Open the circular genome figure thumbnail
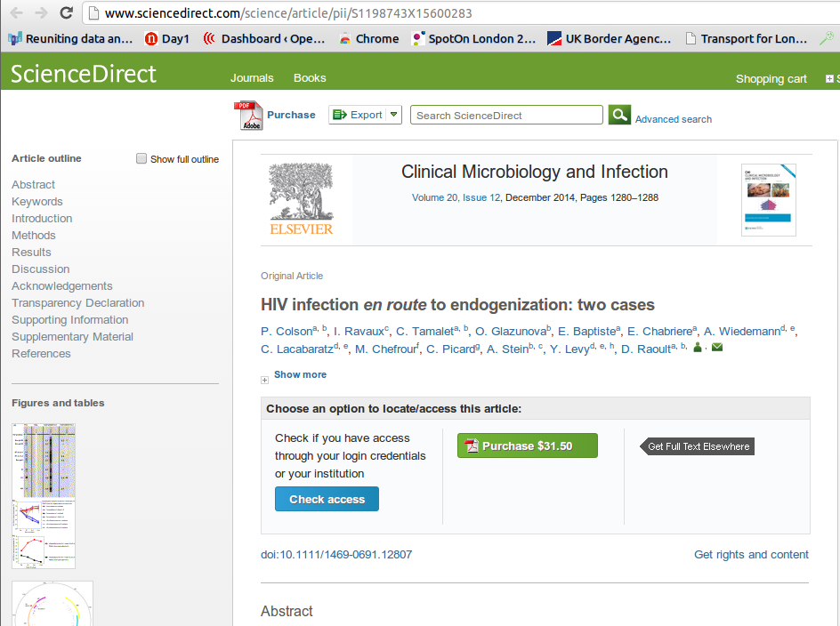 (x=52, y=604)
